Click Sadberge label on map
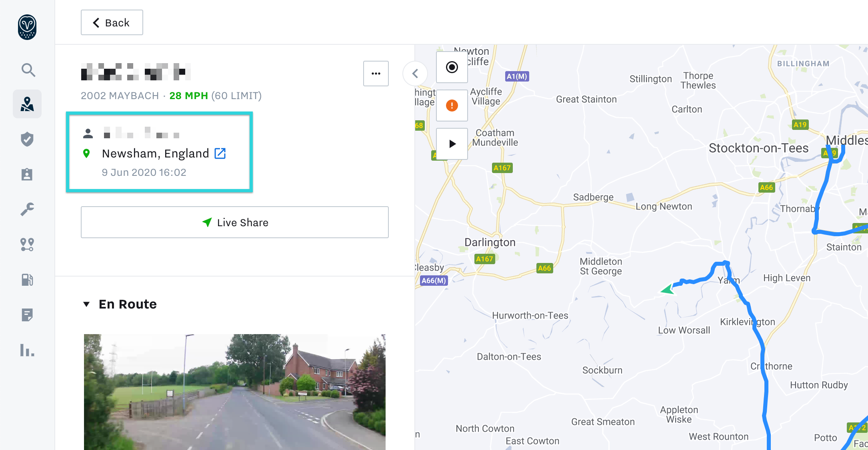Screen dimensions: 868x450 (593, 197)
